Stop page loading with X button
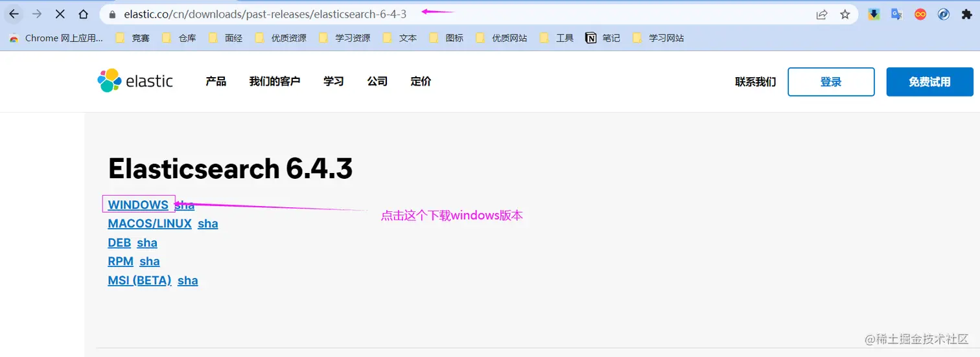Viewport: 980px width, 357px height. (60, 14)
